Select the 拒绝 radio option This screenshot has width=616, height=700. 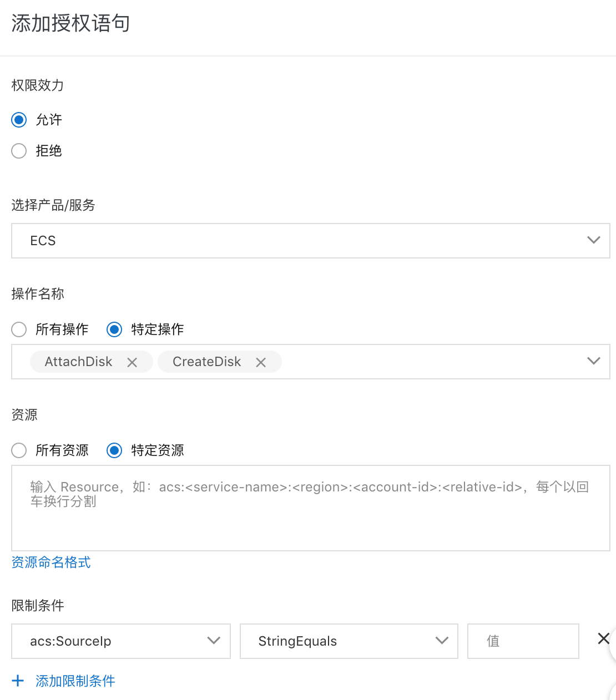19,151
